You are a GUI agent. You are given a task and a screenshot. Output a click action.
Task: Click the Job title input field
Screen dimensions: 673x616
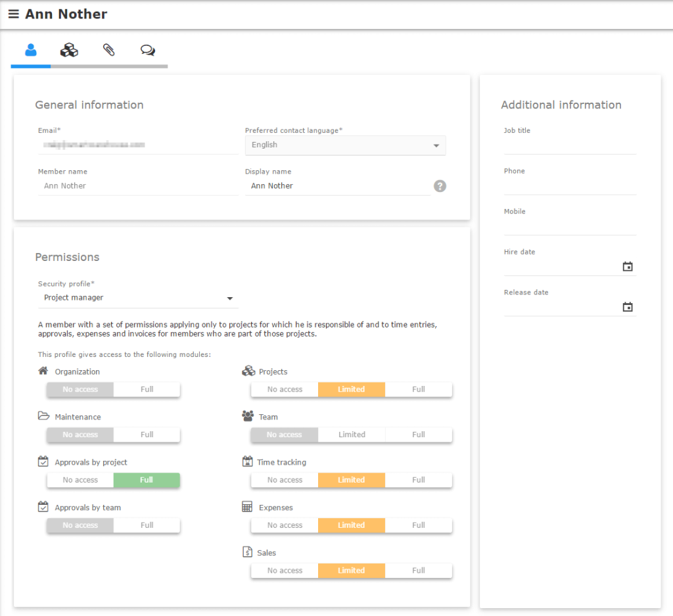click(x=569, y=145)
